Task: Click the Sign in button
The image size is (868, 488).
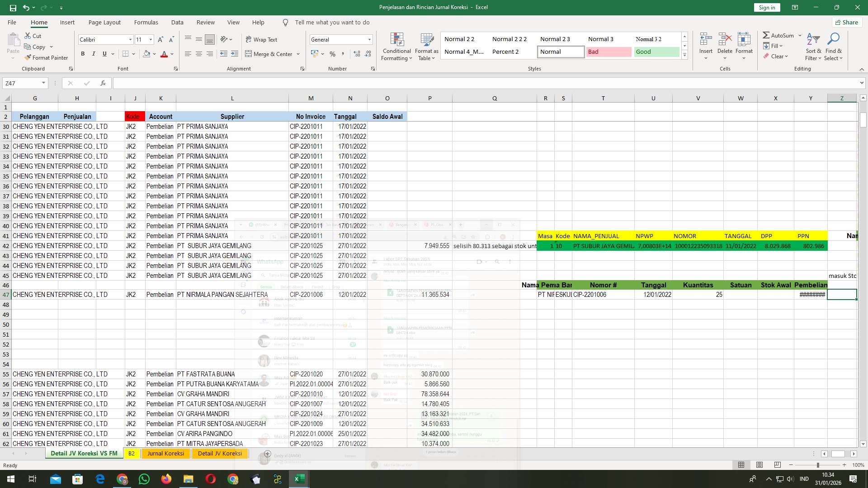Action: 766,7
